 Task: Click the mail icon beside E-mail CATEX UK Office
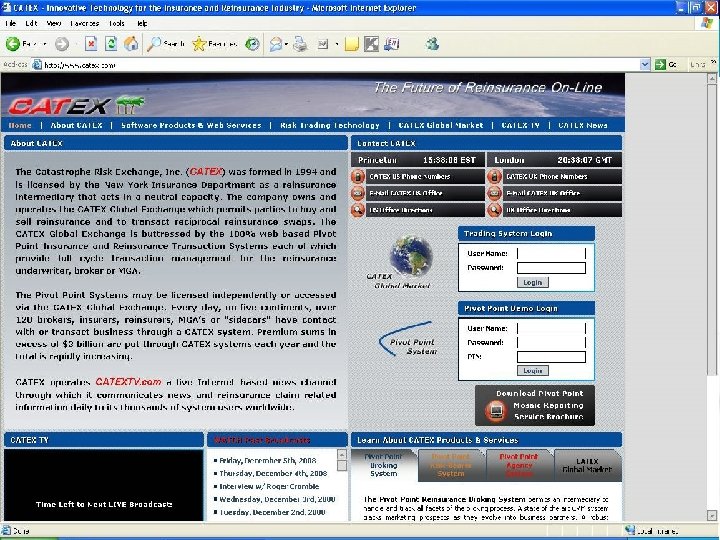click(x=494, y=193)
